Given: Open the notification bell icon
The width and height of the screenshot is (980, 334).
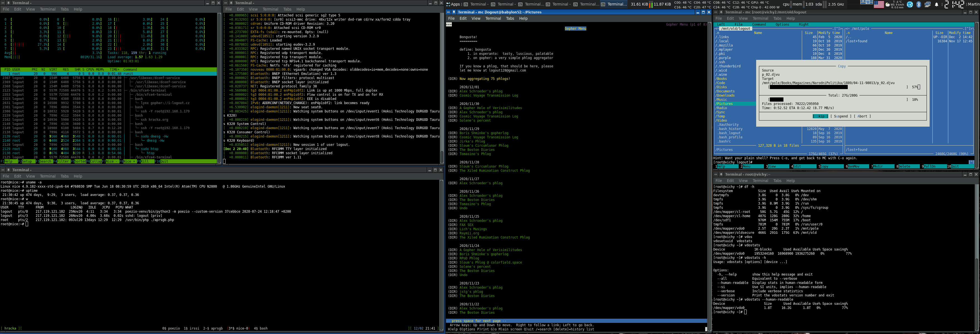Looking at the screenshot, I should tap(936, 4).
